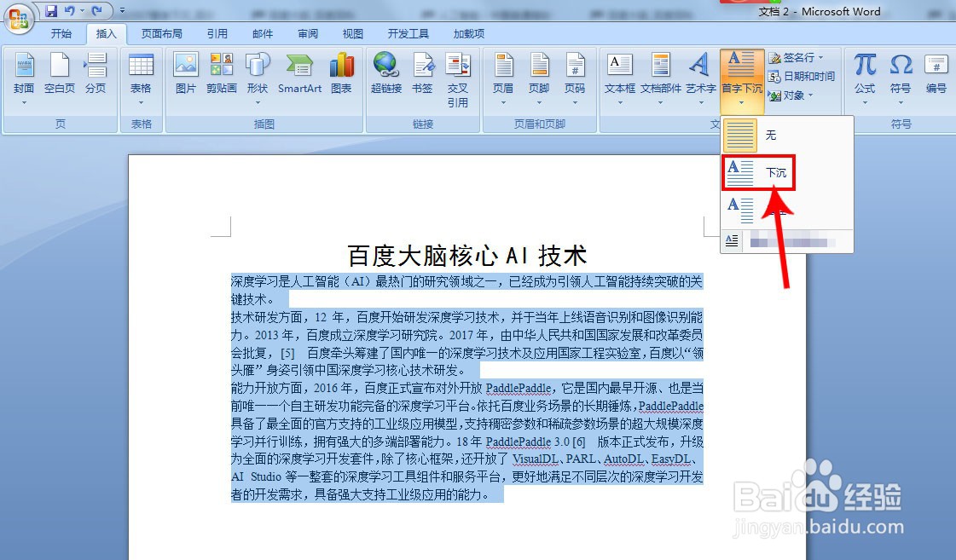Switch to the 引用 tab

click(217, 33)
